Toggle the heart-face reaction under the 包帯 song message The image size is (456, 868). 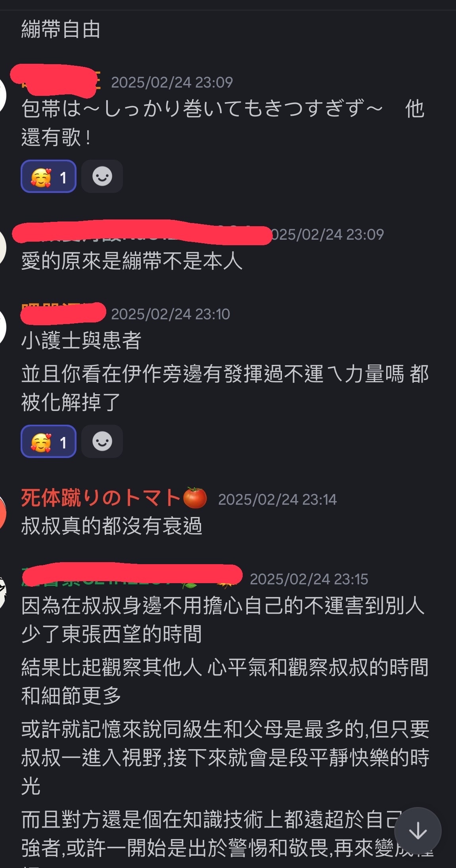pos(48,177)
